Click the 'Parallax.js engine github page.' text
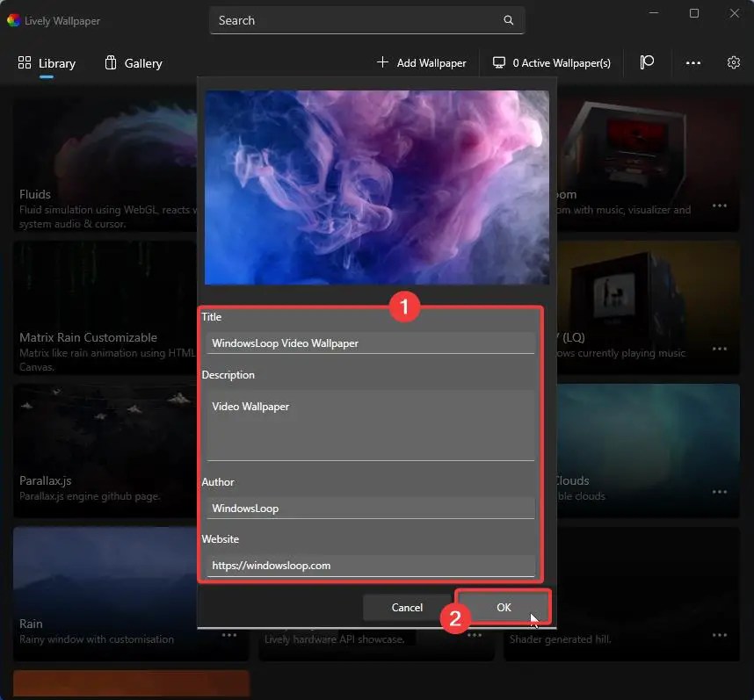Viewport: 754px width, 700px height. coord(90,496)
